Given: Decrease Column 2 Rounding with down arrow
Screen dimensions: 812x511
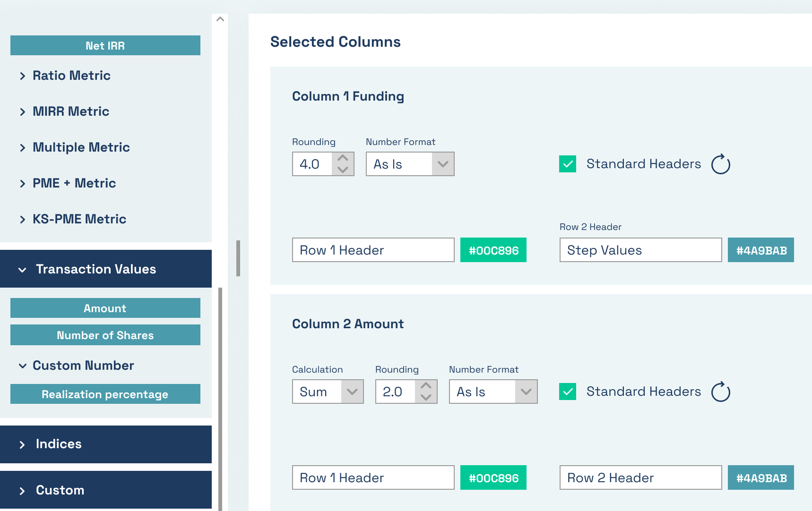Looking at the screenshot, I should click(426, 397).
